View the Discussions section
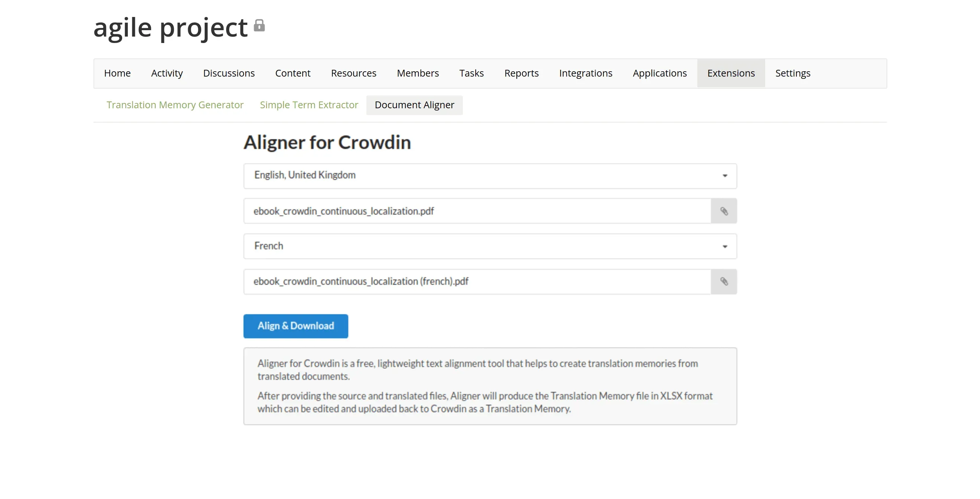The width and height of the screenshot is (980, 499). pos(229,73)
